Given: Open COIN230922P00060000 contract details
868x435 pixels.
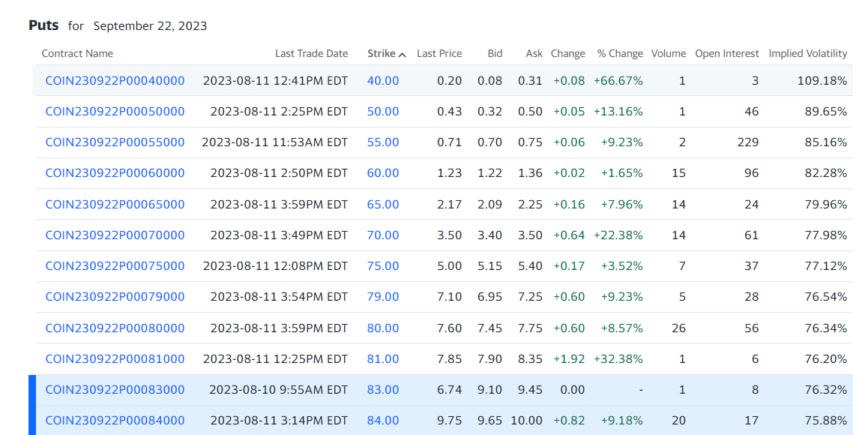Looking at the screenshot, I should (115, 172).
